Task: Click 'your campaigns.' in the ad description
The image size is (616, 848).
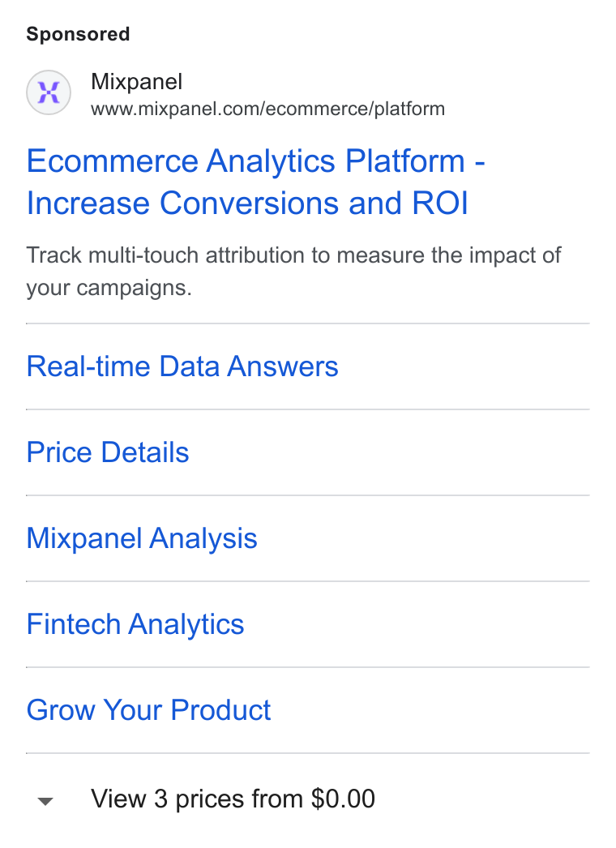Action: click(x=109, y=289)
